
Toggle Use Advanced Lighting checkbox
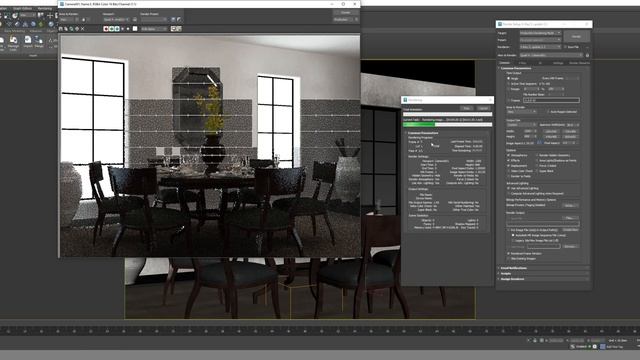pos(508,188)
